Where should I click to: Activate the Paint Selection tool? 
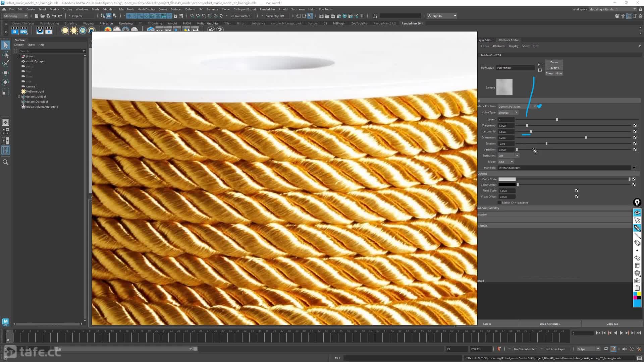6,64
